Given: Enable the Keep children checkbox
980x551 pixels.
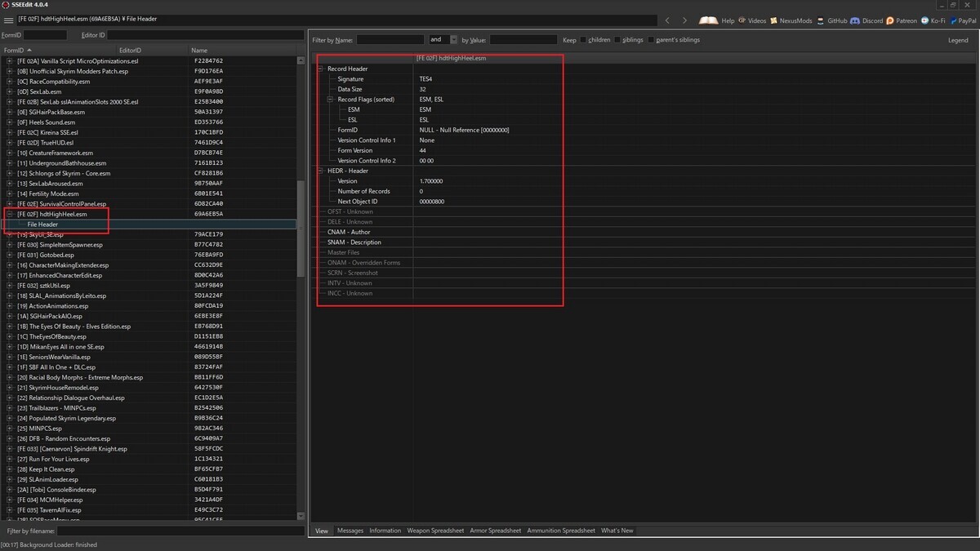Looking at the screenshot, I should pos(582,40).
